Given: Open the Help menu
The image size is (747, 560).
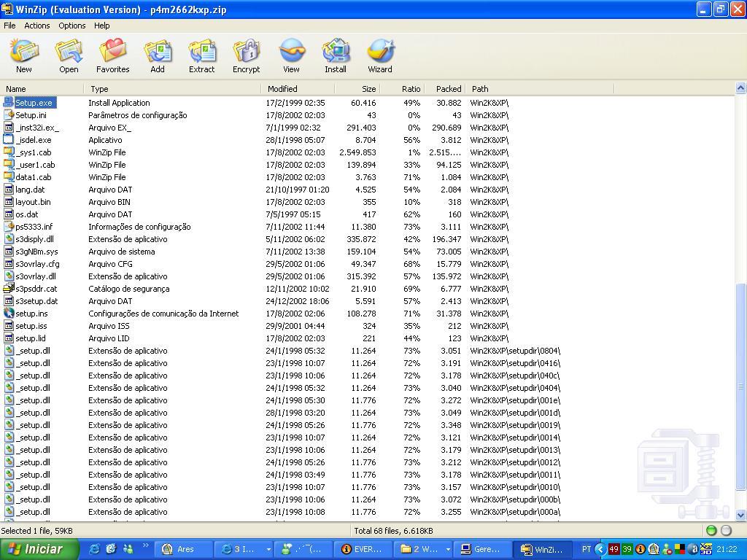Looking at the screenshot, I should point(102,26).
